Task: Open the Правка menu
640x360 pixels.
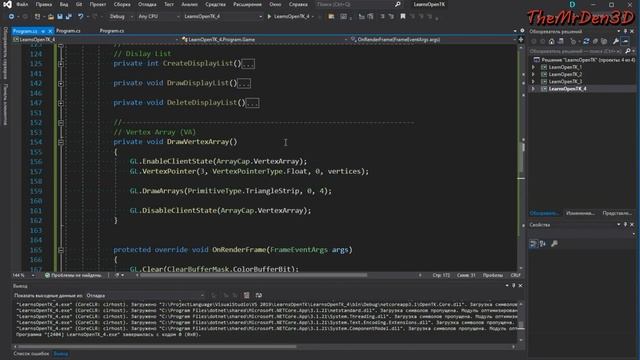Action: pyautogui.click(x=44, y=4)
